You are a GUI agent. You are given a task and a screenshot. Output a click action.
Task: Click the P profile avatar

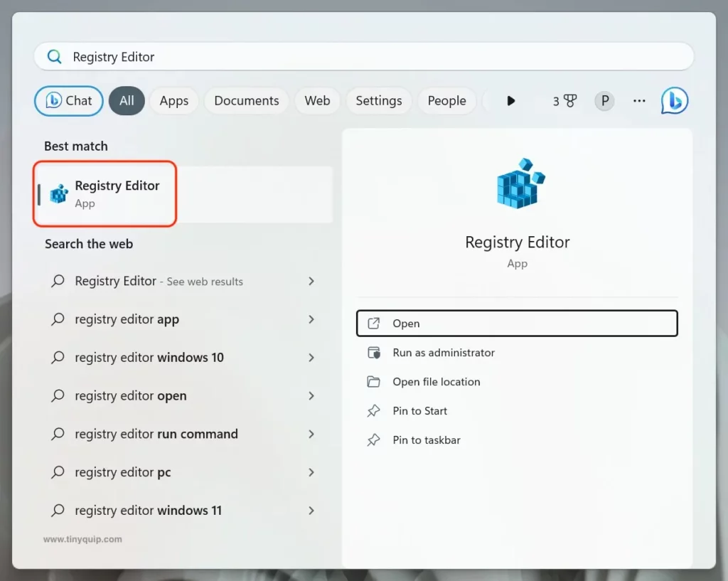(x=604, y=101)
